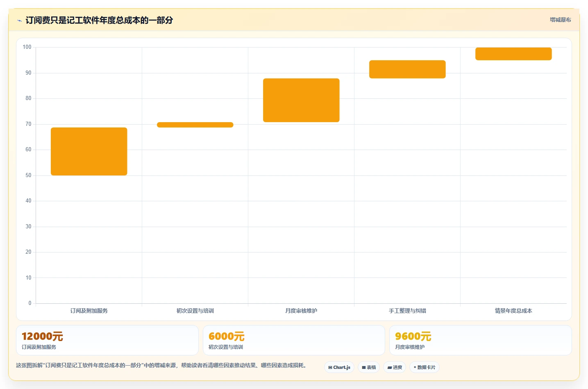Click axis label 情景年度总成本
This screenshot has height=389, width=588.
coord(513,311)
